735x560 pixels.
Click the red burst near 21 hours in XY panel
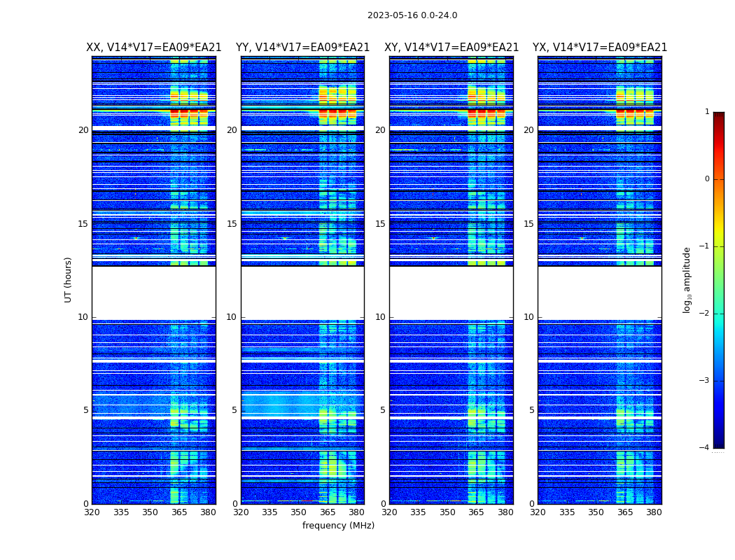486,114
